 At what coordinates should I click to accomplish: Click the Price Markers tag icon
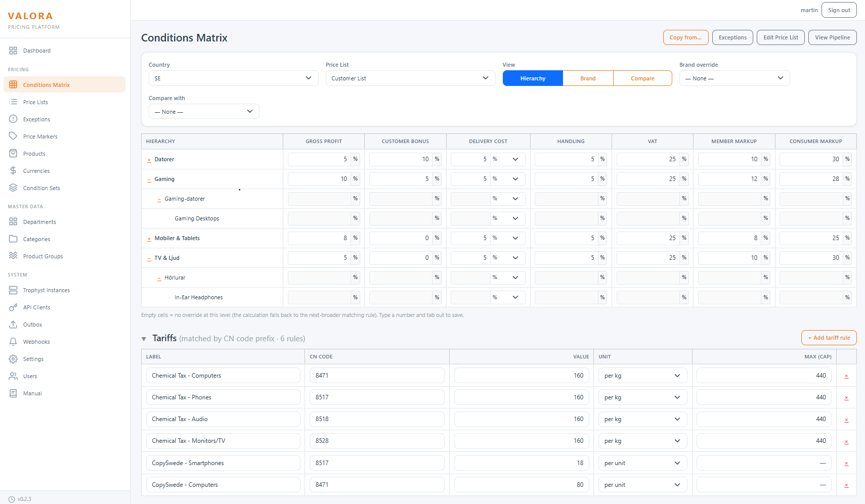point(13,136)
